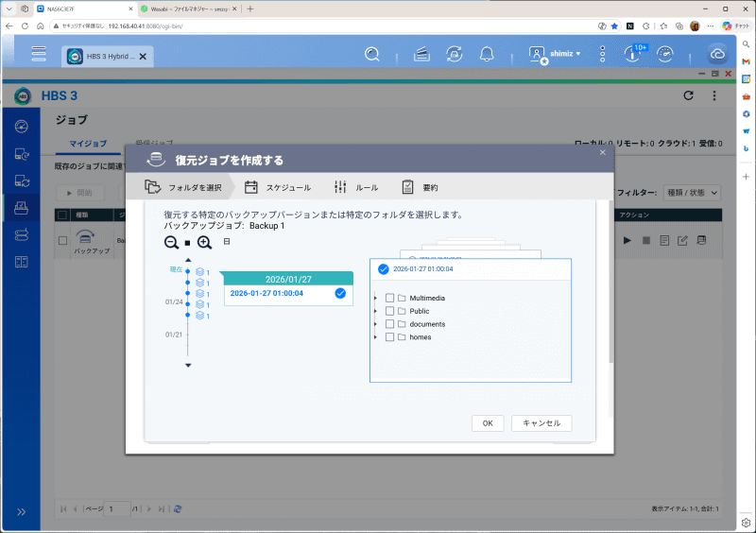This screenshot has width=756, height=533.
Task: Open Services sidebar icon
Action: click(21, 262)
